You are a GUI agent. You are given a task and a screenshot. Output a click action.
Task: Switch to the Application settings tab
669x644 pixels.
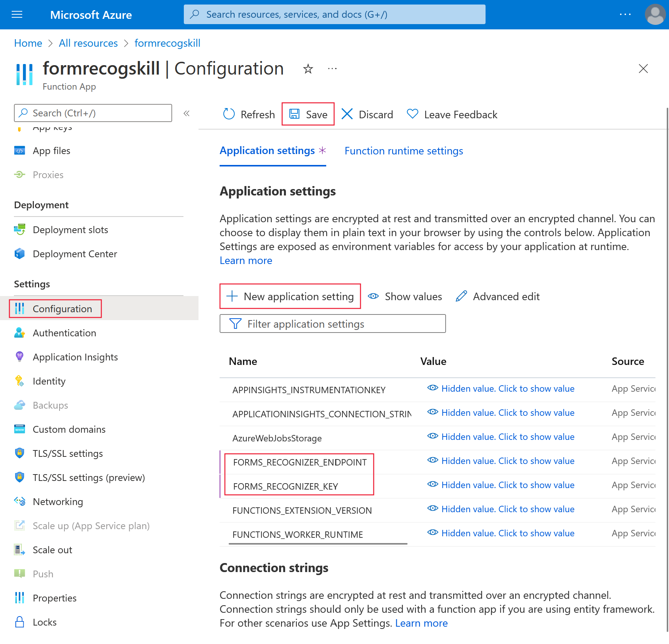coord(267,151)
